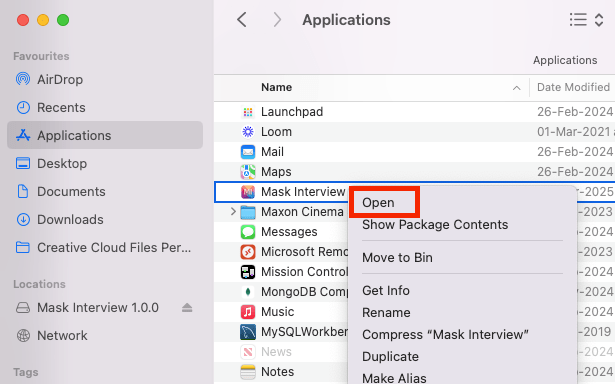Click the News app icon
615x384 pixels.
tap(248, 352)
